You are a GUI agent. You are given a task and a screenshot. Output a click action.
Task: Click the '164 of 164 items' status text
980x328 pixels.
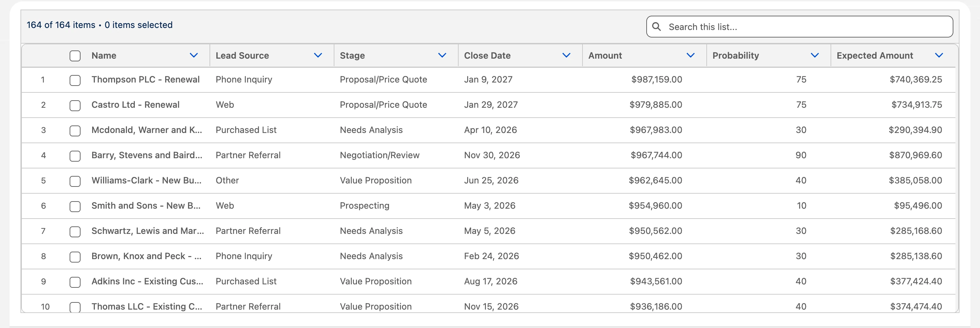pyautogui.click(x=61, y=25)
